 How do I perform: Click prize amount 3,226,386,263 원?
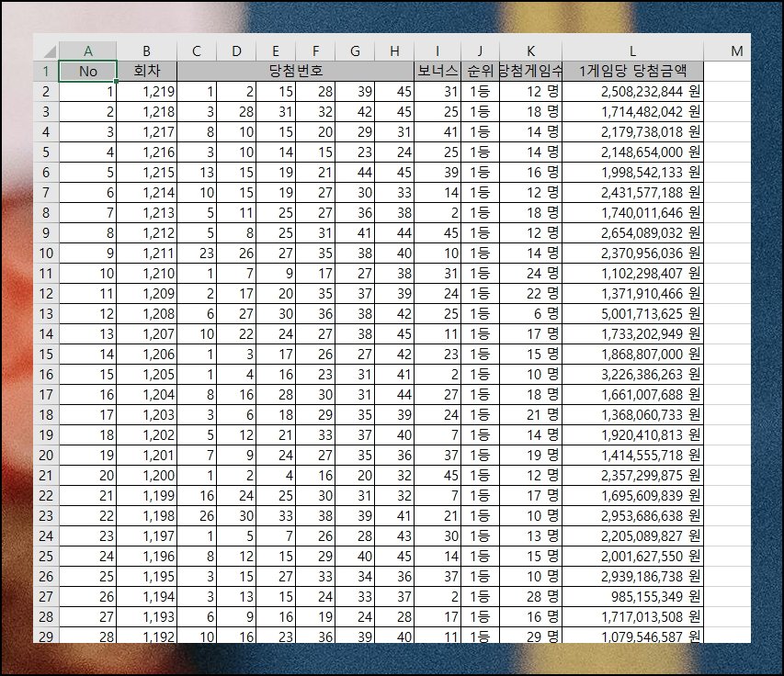[x=632, y=374]
